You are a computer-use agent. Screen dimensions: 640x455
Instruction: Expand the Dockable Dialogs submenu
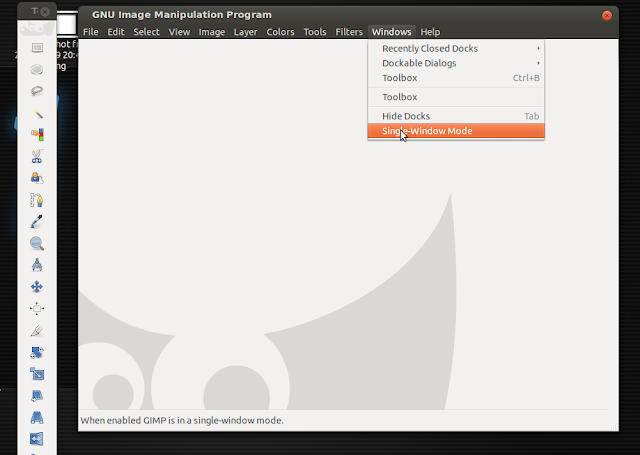pyautogui.click(x=456, y=63)
